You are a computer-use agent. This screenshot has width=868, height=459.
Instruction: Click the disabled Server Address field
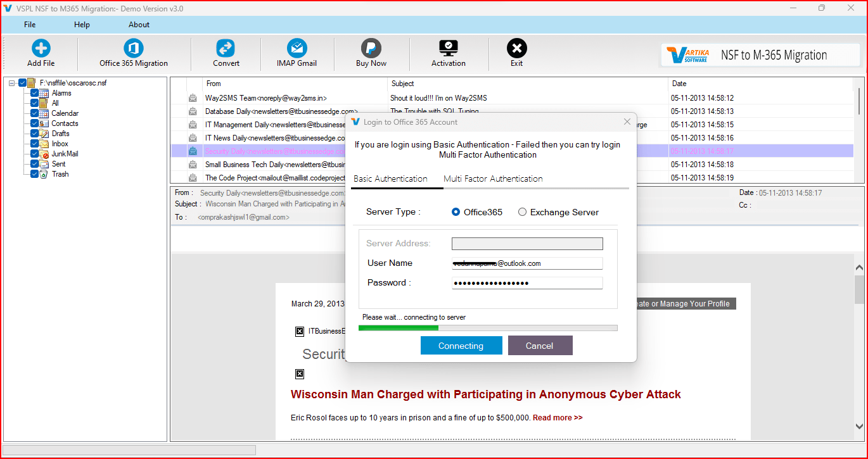click(527, 244)
